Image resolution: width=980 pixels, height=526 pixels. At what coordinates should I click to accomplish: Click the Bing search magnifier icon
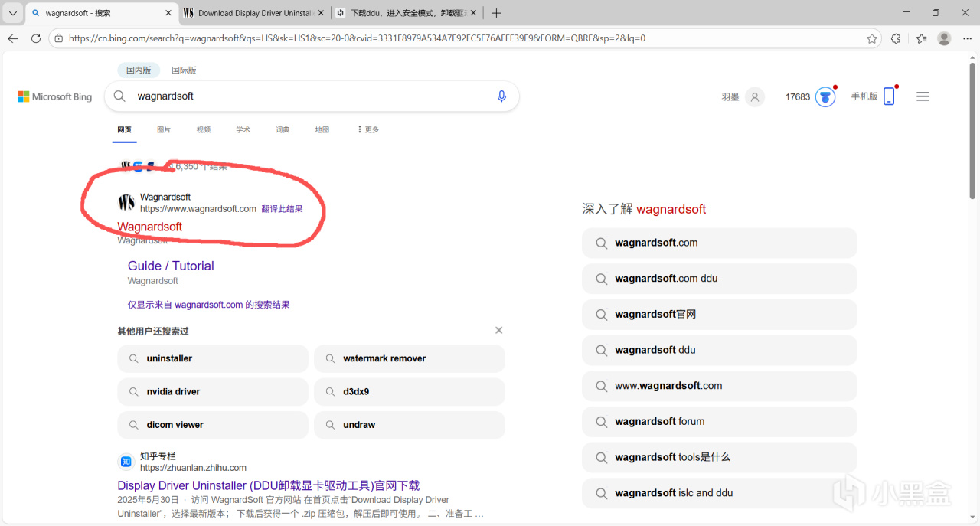click(119, 96)
